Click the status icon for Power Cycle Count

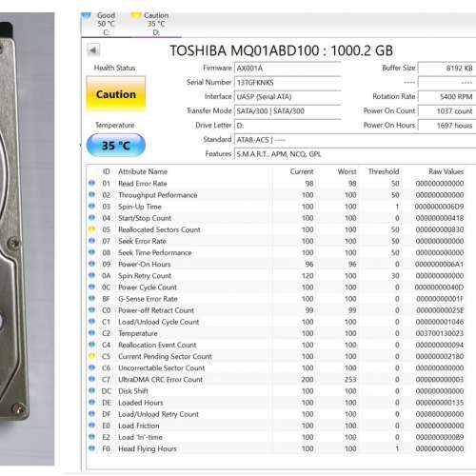click(92, 287)
